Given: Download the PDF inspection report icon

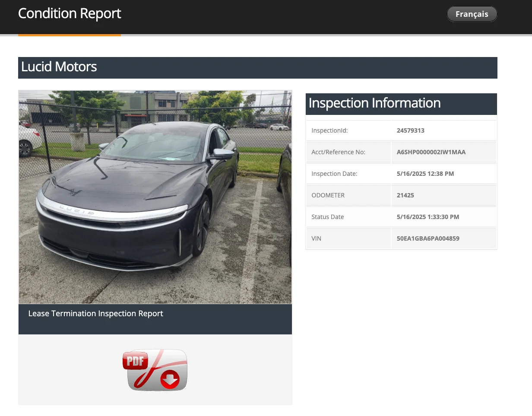Looking at the screenshot, I should click(x=155, y=370).
